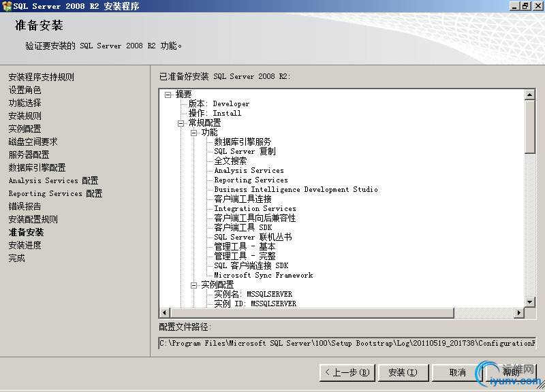
Task: Select 客户端工具连接 in the tree
Action: 243,199
